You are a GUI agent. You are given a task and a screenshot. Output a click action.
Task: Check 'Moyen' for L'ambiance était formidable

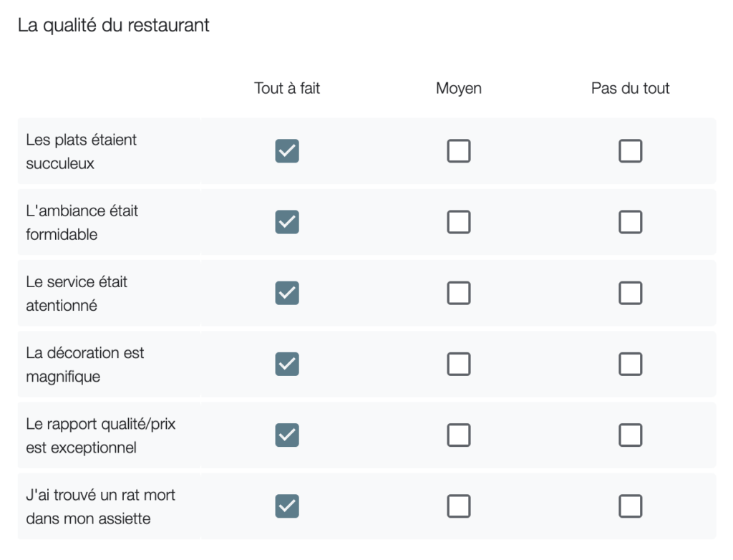click(x=459, y=222)
